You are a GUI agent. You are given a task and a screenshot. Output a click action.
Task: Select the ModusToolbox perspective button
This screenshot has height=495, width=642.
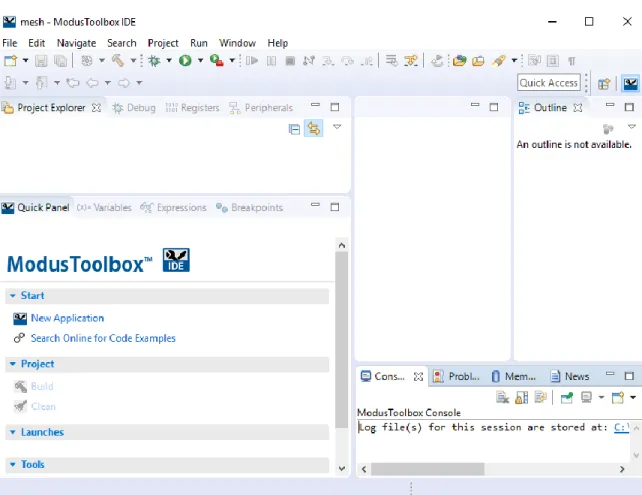(x=631, y=84)
